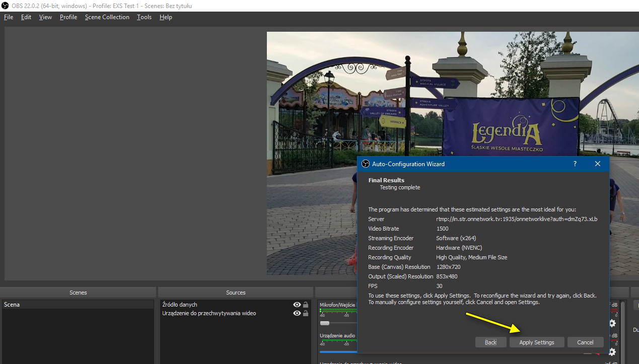Open the Scene Collection menu
This screenshot has height=364, width=639.
[107, 17]
